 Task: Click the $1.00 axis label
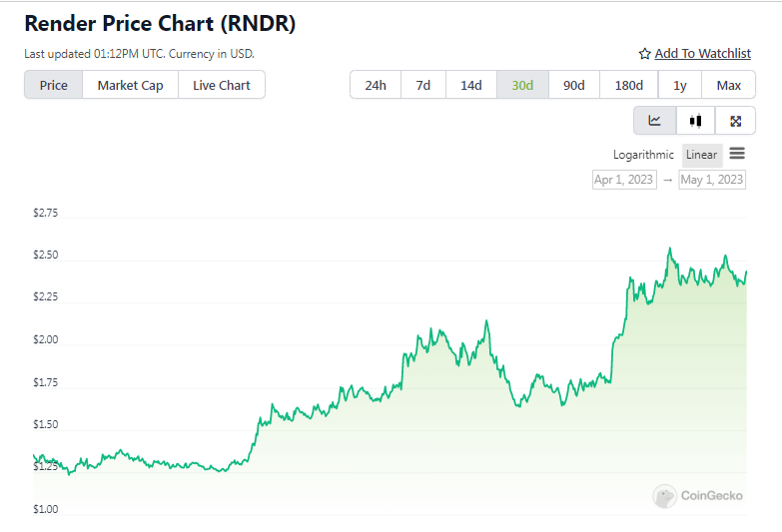click(x=45, y=509)
